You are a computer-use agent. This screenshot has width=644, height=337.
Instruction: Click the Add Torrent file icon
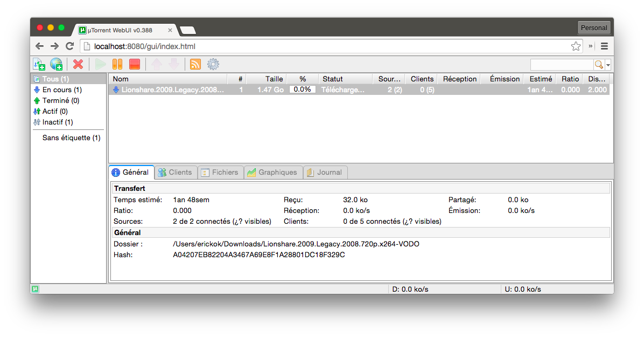pos(39,64)
